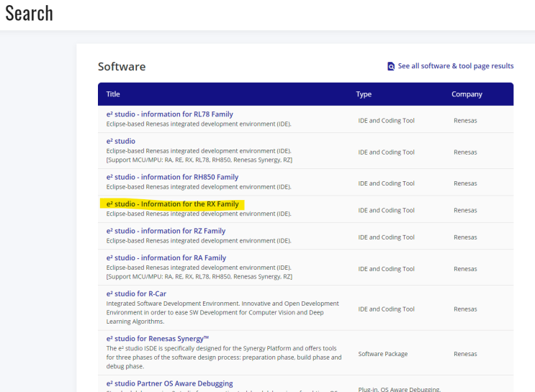This screenshot has height=392, width=535.
Task: Click the RX Family row description text
Action: coord(198,214)
